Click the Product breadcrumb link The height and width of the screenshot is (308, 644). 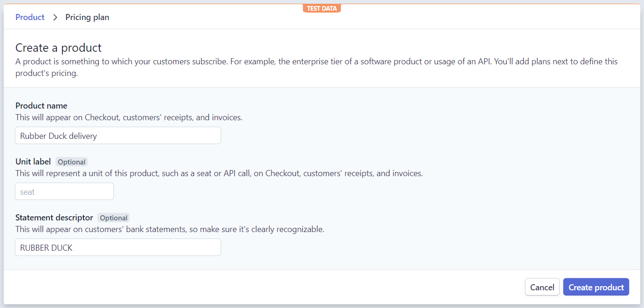point(30,17)
